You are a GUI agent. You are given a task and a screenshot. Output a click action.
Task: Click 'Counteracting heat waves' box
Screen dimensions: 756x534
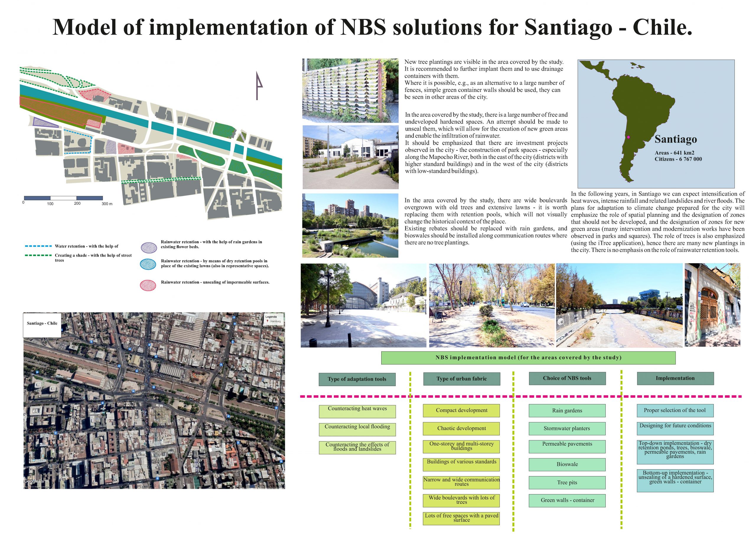(x=357, y=411)
